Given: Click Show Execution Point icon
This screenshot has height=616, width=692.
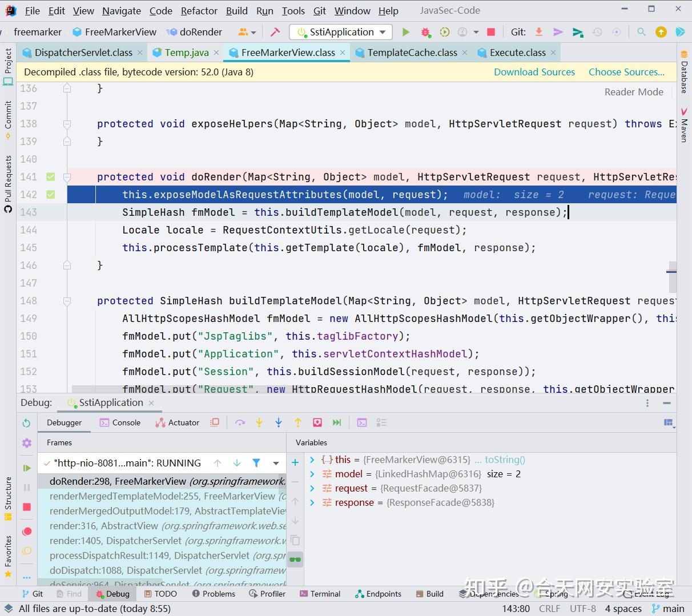Looking at the screenshot, I should click(215, 422).
